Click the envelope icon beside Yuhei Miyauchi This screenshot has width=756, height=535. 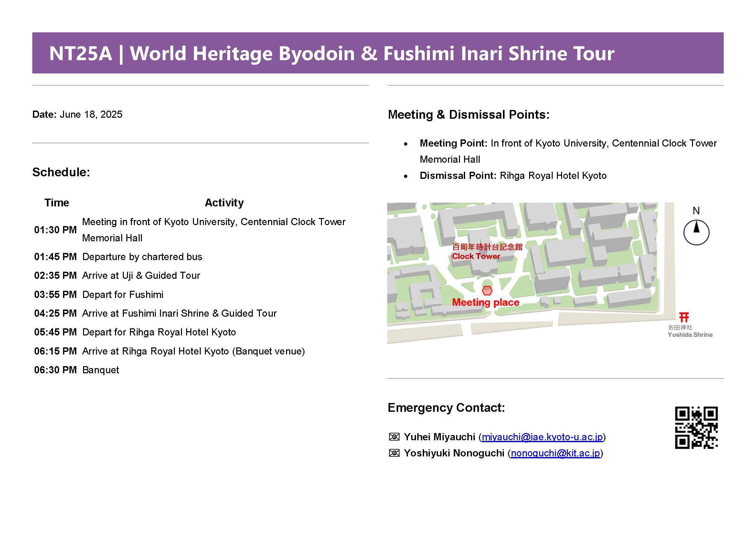click(x=394, y=437)
